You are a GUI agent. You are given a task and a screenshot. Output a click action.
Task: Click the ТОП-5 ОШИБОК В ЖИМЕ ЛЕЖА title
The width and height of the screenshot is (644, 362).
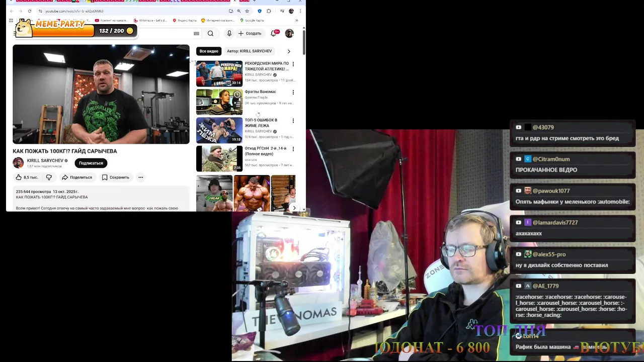[261, 123]
